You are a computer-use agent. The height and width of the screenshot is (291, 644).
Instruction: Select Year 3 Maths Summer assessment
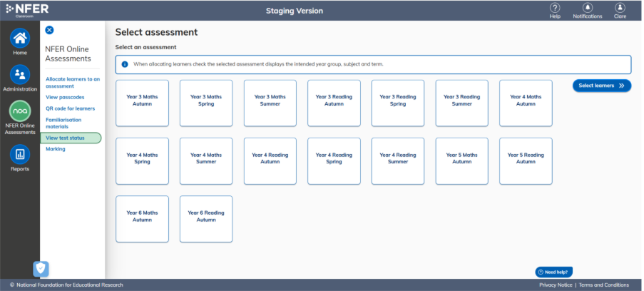[x=270, y=103]
